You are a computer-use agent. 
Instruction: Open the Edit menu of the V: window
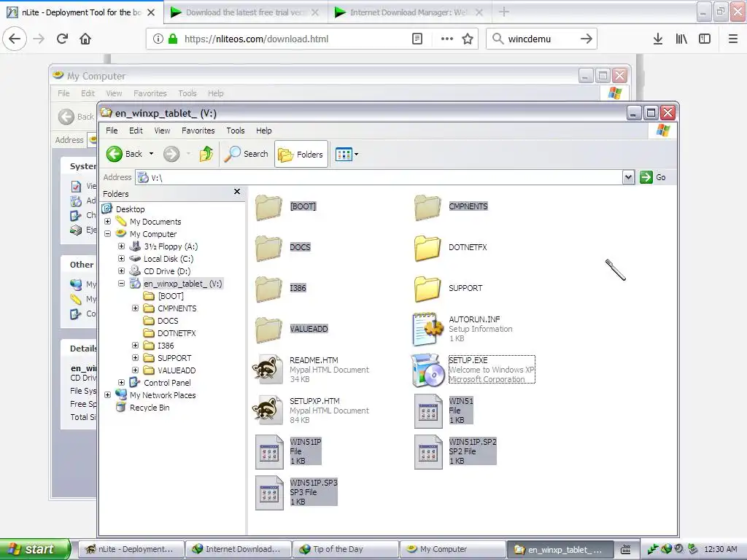click(x=136, y=131)
